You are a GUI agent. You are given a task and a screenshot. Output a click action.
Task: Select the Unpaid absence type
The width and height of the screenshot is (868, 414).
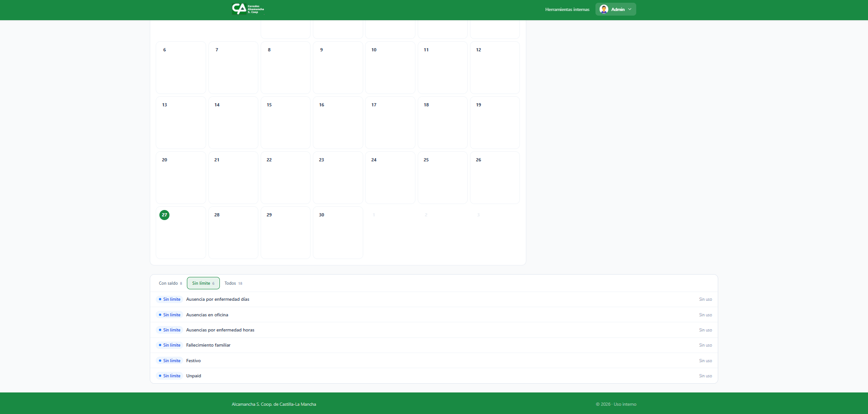(x=193, y=376)
